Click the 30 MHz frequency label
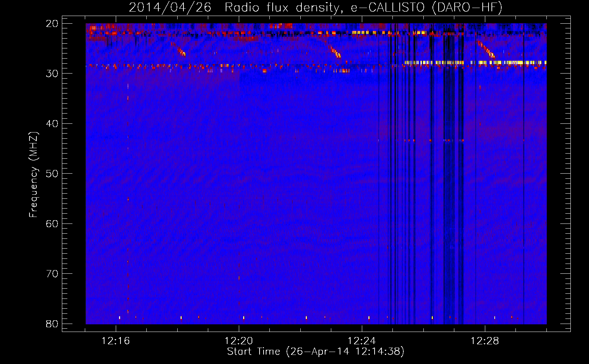Viewport: 589px width, 364px height. click(52, 74)
